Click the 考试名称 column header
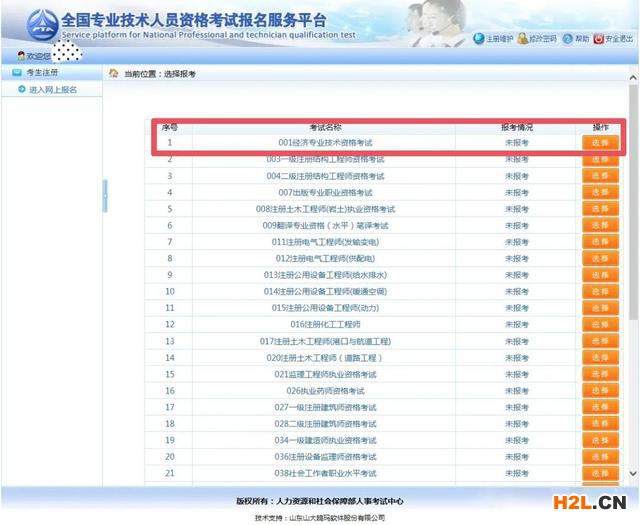 (x=325, y=128)
